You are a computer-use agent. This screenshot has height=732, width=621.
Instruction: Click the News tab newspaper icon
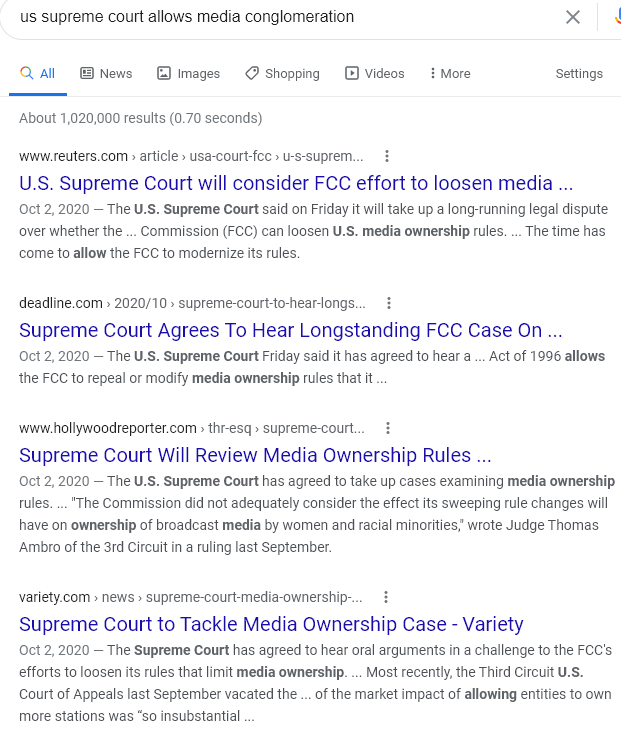(x=87, y=73)
